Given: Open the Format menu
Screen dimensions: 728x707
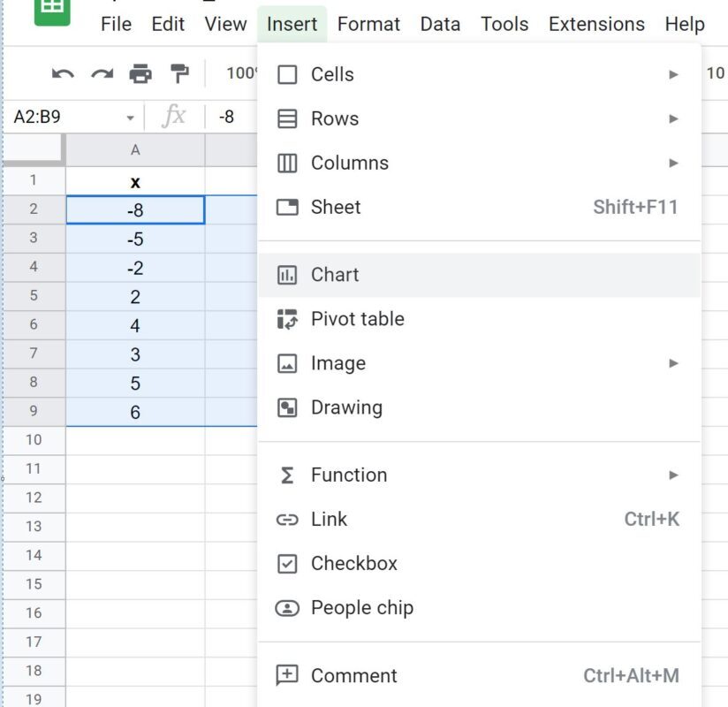Looking at the screenshot, I should pos(368,24).
